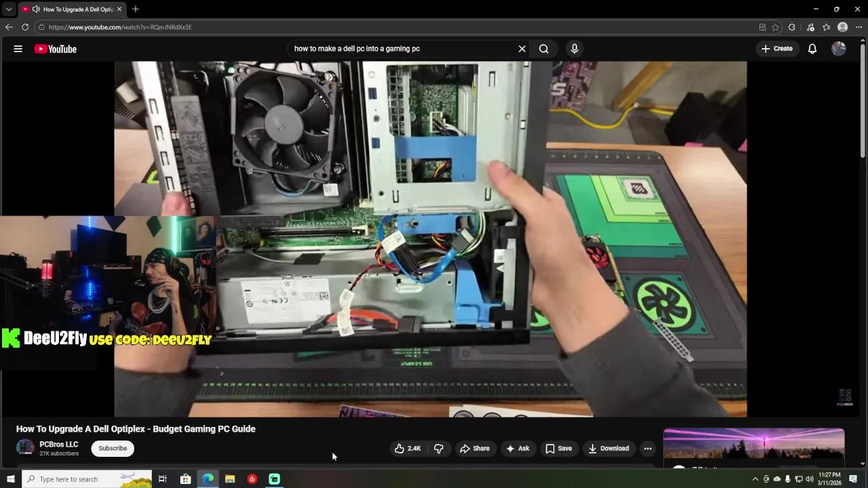868x488 pixels.
Task: Open the PCBros LLC channel name link
Action: 59,445
